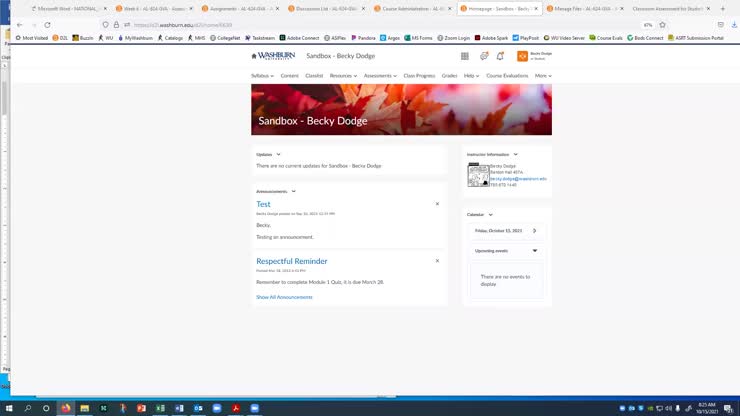Screen dimensions: 740x416
Task: Open Grades in course navbar
Action: (449, 76)
